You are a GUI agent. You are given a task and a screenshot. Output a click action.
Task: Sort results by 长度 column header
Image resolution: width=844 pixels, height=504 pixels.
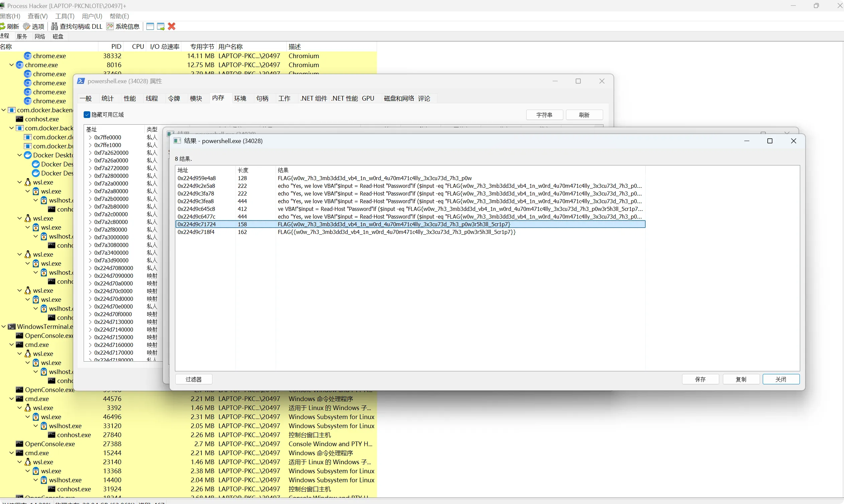point(243,170)
